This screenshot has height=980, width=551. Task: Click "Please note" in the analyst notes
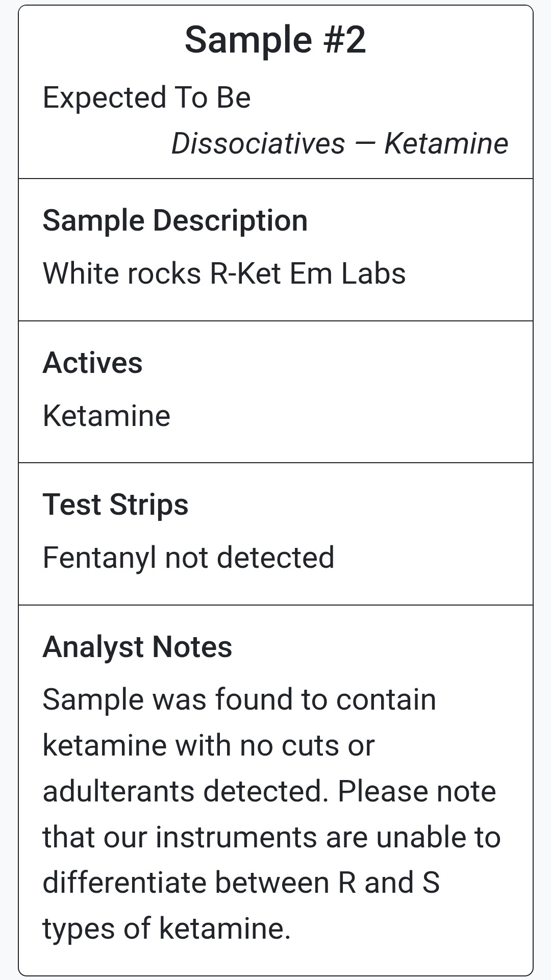click(x=417, y=791)
